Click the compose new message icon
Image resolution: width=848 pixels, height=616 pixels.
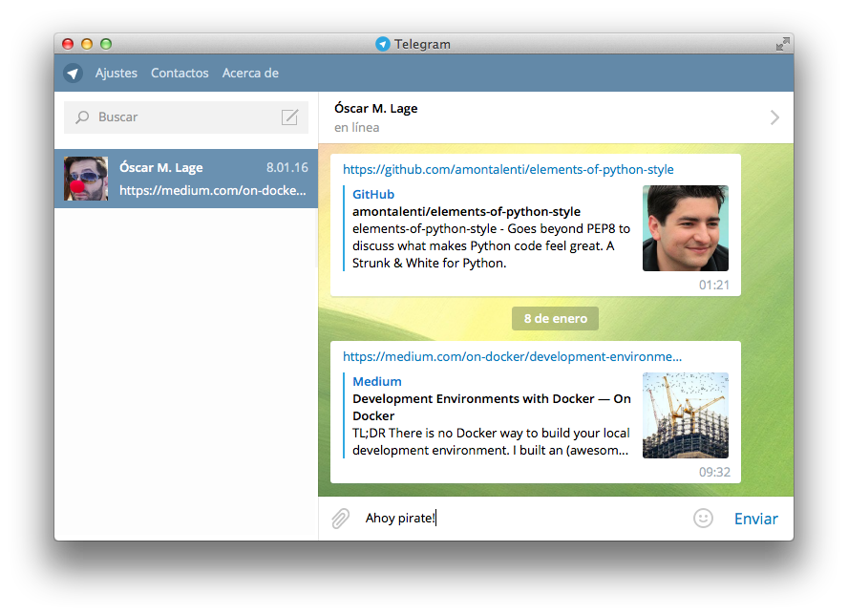[290, 117]
